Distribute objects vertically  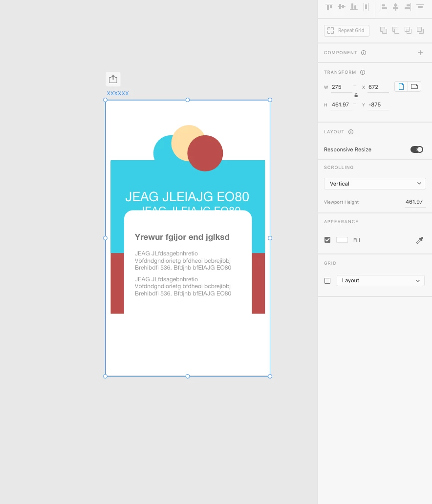(420, 7)
